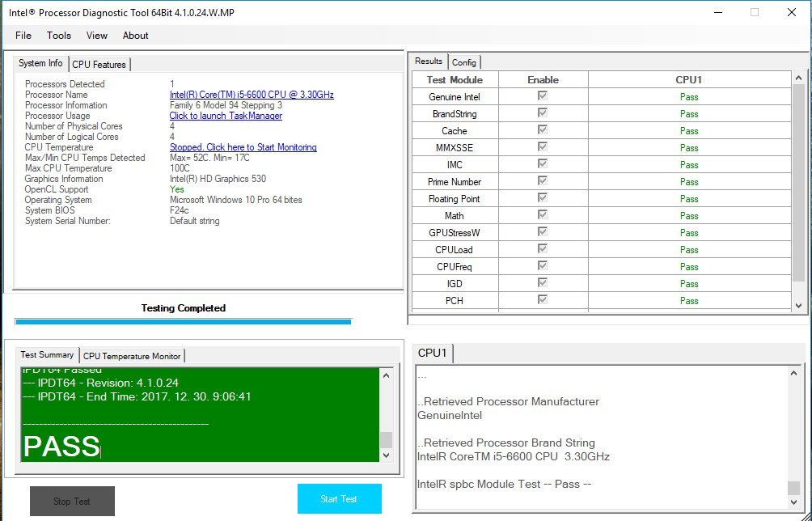Click the CPU1 column header in results
Viewport: 812px width, 521px height.
pyautogui.click(x=689, y=80)
